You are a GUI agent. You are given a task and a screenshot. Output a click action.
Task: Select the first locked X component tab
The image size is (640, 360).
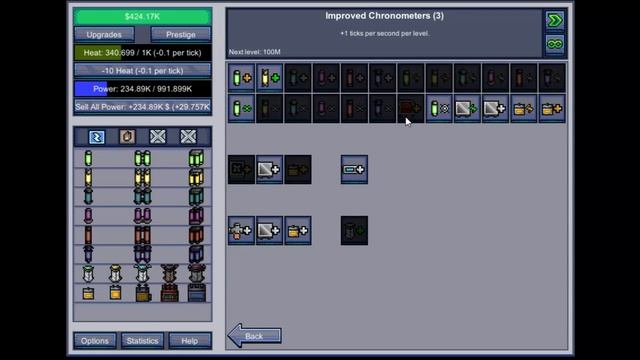[158, 137]
